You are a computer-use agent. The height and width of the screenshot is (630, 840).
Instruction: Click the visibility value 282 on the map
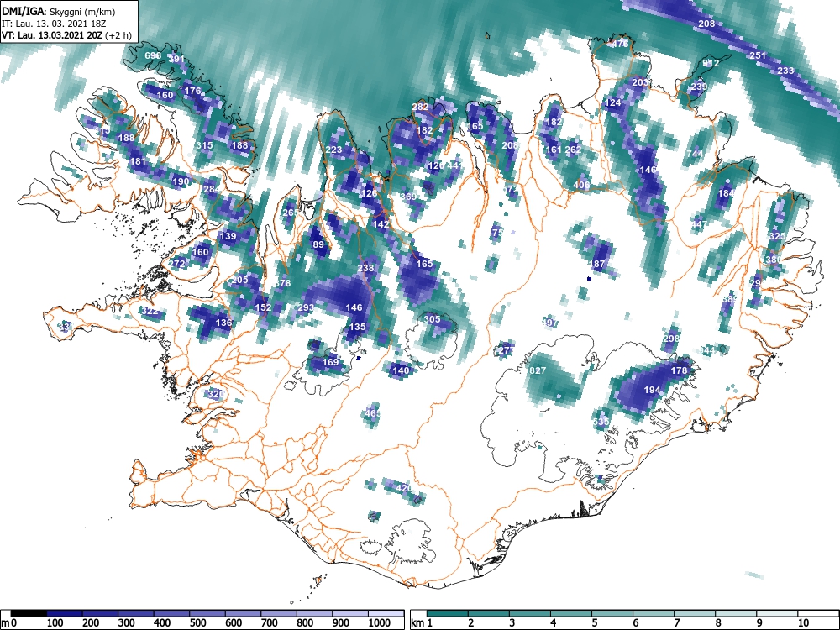coord(420,107)
